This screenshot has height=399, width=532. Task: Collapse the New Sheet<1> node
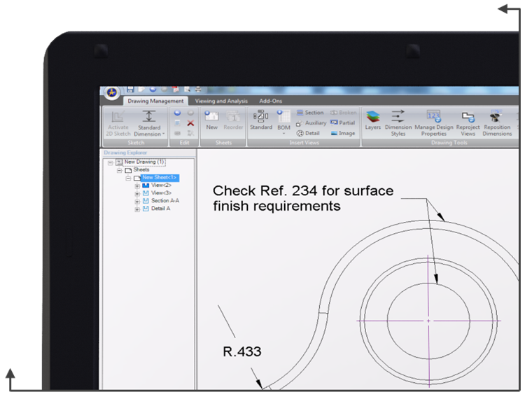tap(128, 178)
